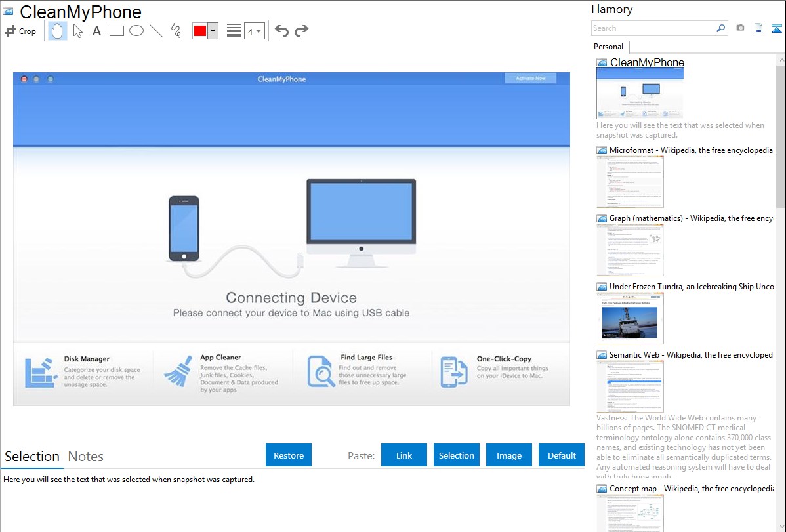Screen dimensions: 786x532
Task: Select the CleanMyPhone snapshot thumbnail
Action: click(640, 93)
